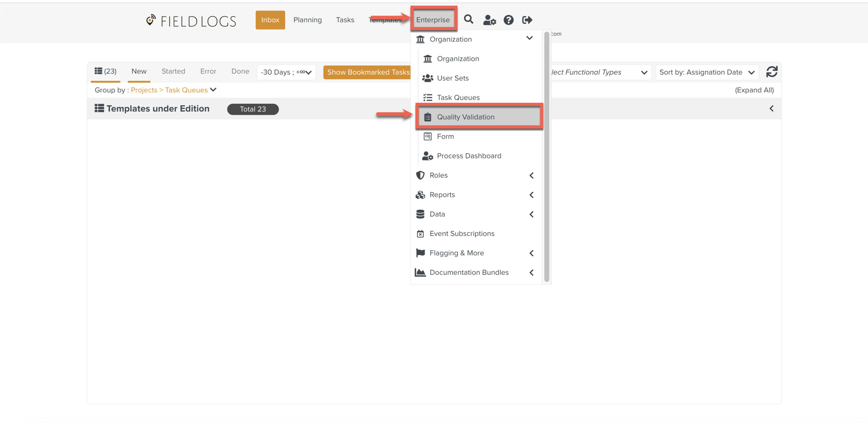This screenshot has height=423, width=868.
Task: Refresh the task list
Action: click(x=771, y=72)
